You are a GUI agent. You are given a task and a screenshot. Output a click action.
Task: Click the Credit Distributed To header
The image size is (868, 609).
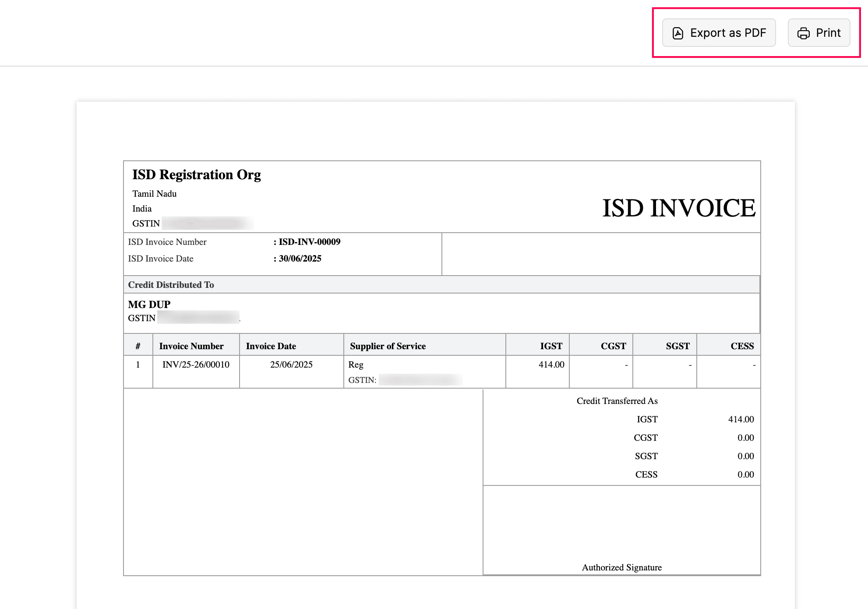point(171,285)
